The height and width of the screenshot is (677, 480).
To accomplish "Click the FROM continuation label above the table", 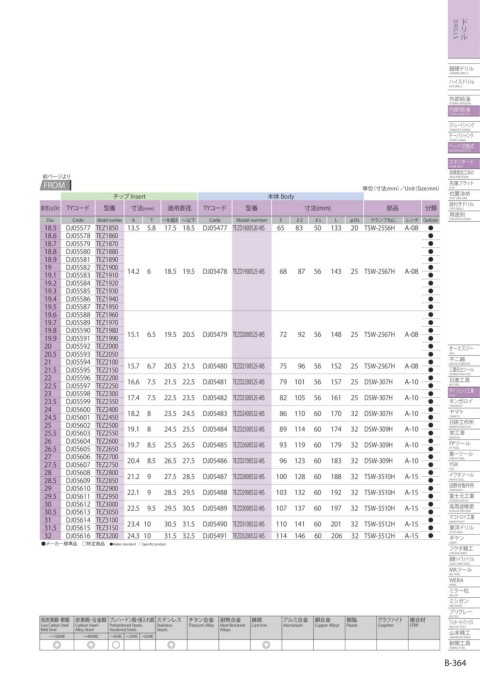I will click(57, 186).
